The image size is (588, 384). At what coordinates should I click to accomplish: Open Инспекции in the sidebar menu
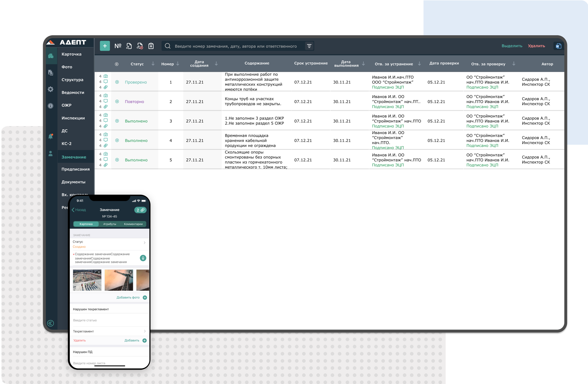pyautogui.click(x=73, y=118)
